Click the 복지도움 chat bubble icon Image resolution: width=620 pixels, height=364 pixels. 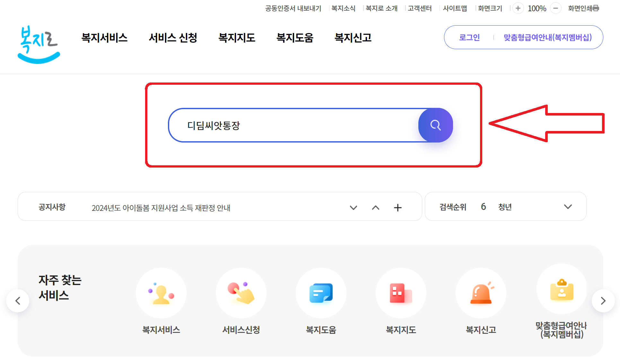(x=321, y=293)
